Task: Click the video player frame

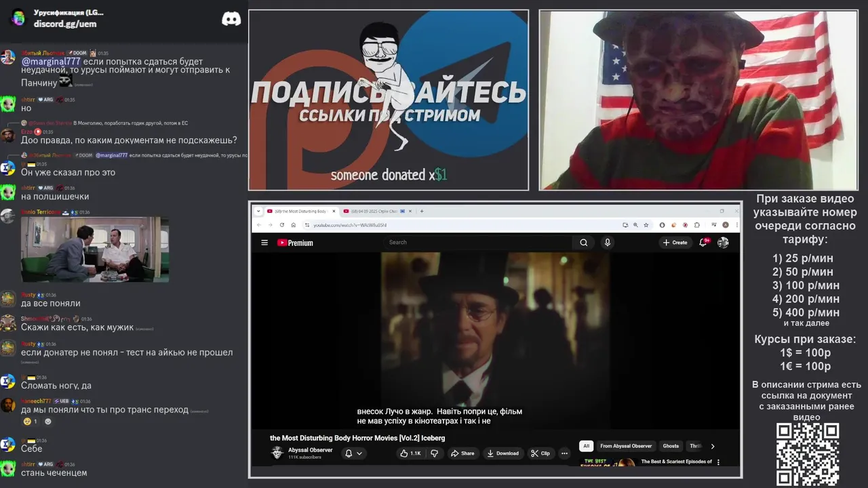Action: pos(495,340)
